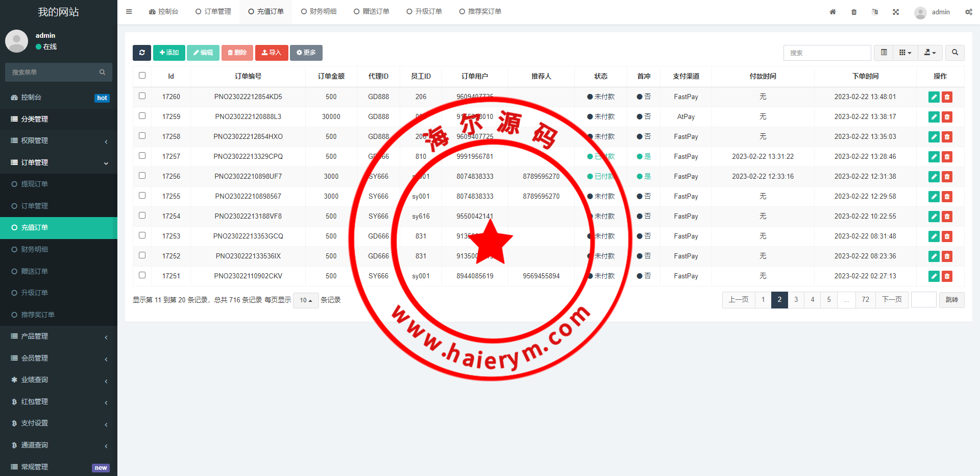The image size is (980, 476).
Task: Expand the 产品管理 sidebar menu
Action: (59, 336)
